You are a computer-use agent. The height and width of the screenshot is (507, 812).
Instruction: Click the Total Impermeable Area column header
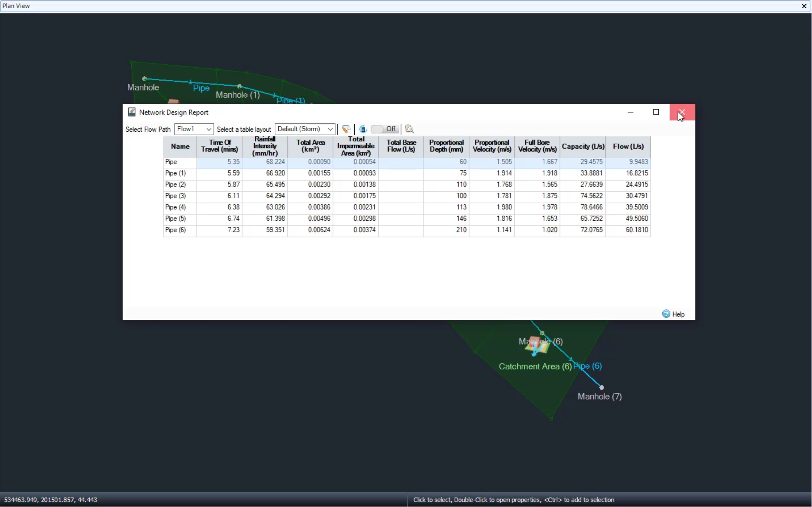click(x=355, y=147)
